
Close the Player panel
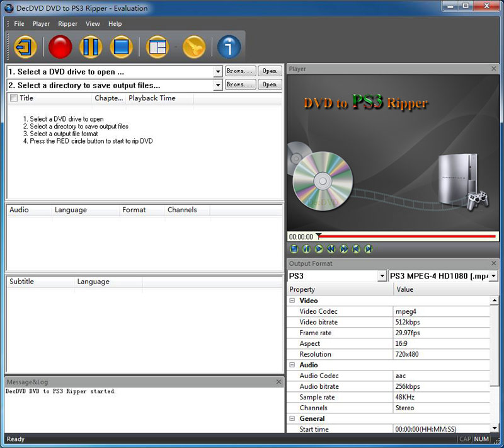pyautogui.click(x=494, y=69)
